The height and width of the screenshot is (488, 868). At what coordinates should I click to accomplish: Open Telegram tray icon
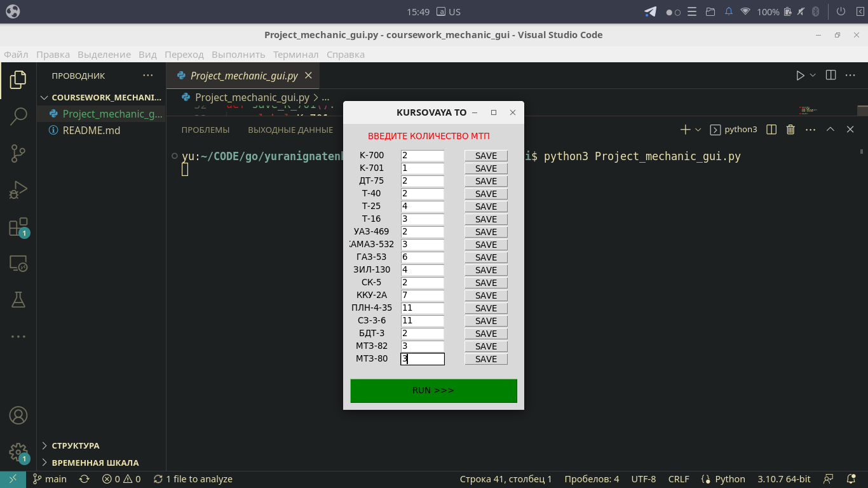[650, 11]
